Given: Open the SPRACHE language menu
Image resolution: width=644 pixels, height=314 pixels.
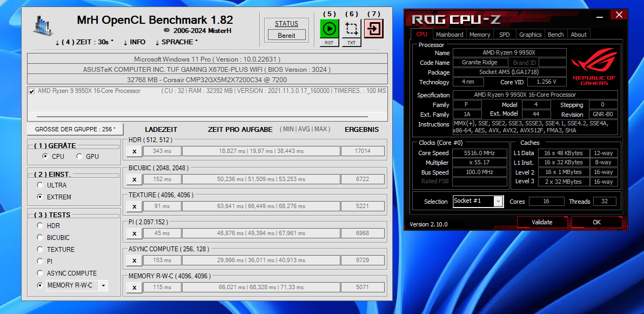Looking at the screenshot, I should (x=176, y=42).
